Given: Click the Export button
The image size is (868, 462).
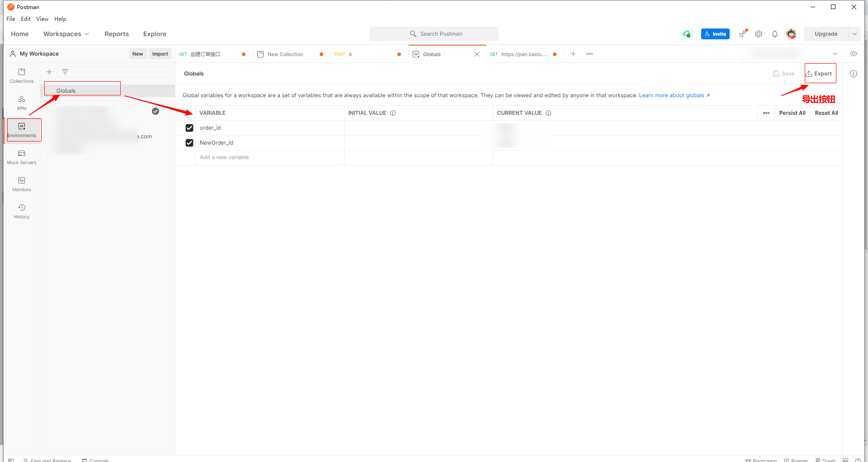Looking at the screenshot, I should click(820, 74).
